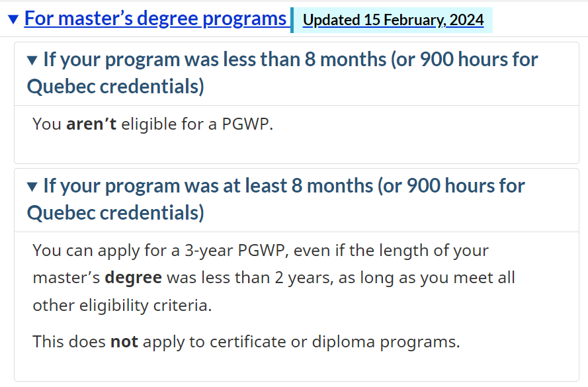Click the bold word 'not'
Viewport: 588px width, 387px height.
(x=124, y=342)
